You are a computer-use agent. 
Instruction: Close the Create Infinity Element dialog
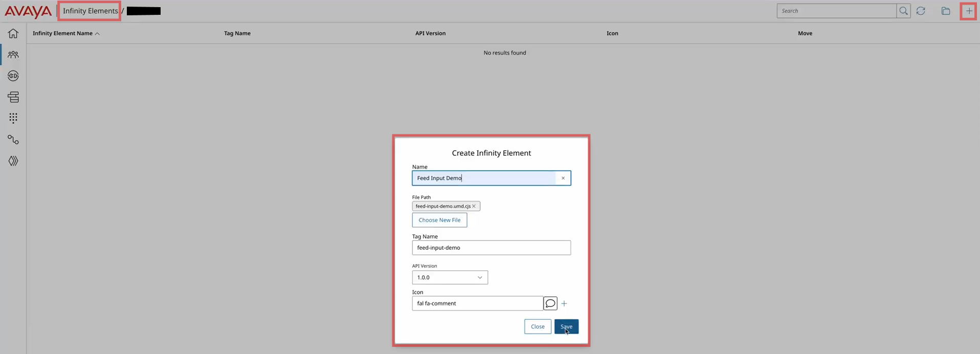[538, 326]
